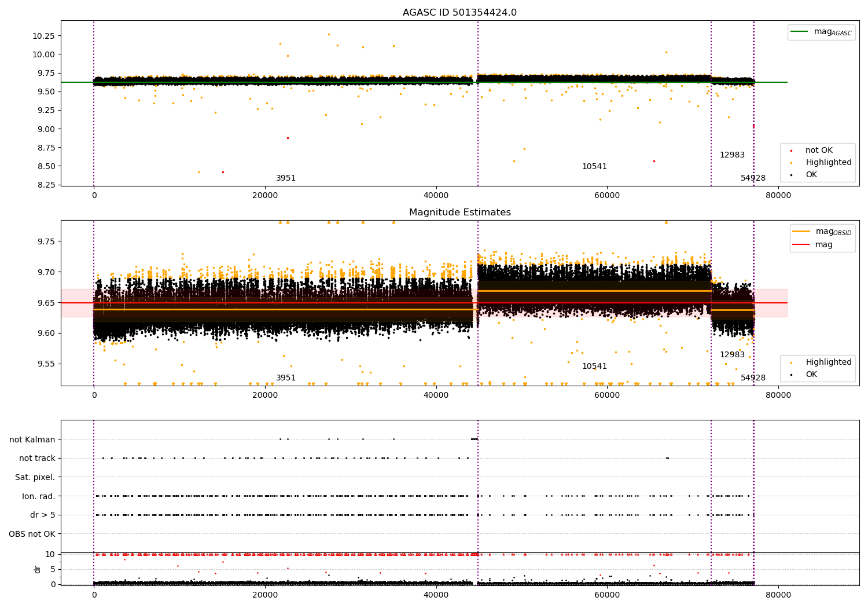The height and width of the screenshot is (608, 868).
Task: Click x-axis tick 40000 under Magnitude Estimates plot
Action: point(436,395)
